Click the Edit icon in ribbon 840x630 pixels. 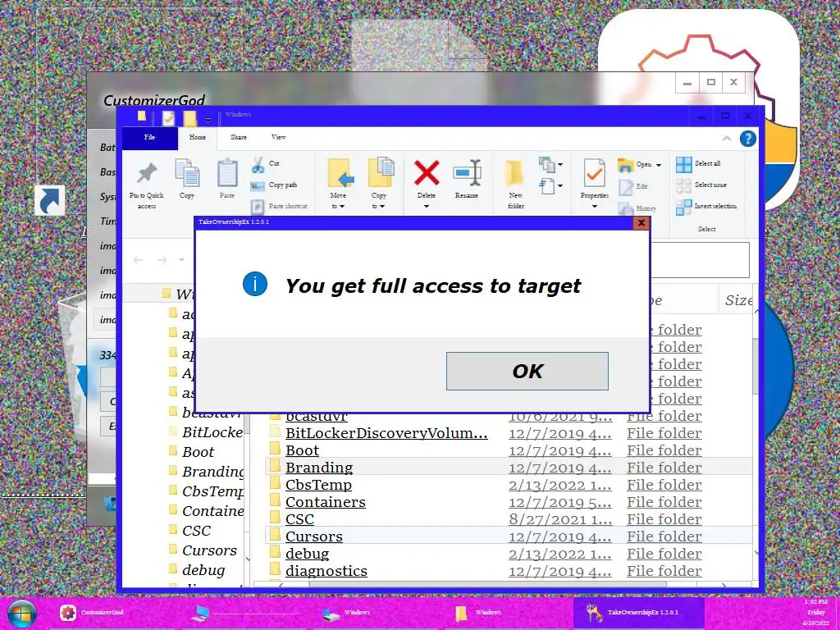coord(626,187)
